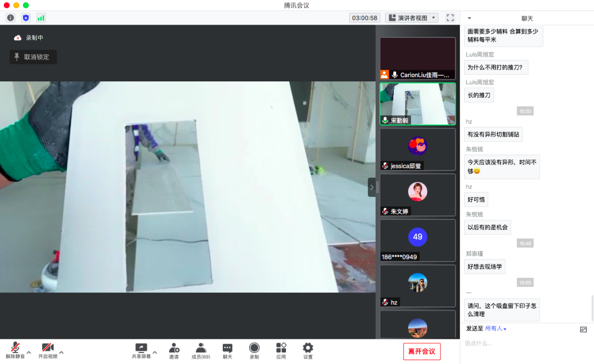Open the blue security shield icon
Image resolution: width=594 pixels, height=364 pixels.
pyautogui.click(x=25, y=18)
